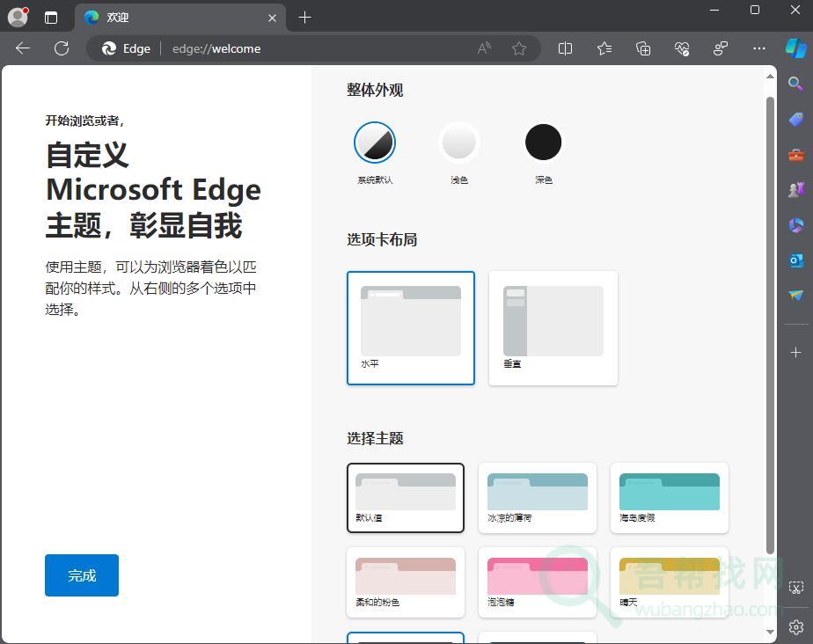
Task: Click plus to customize sidebar
Action: 795,353
